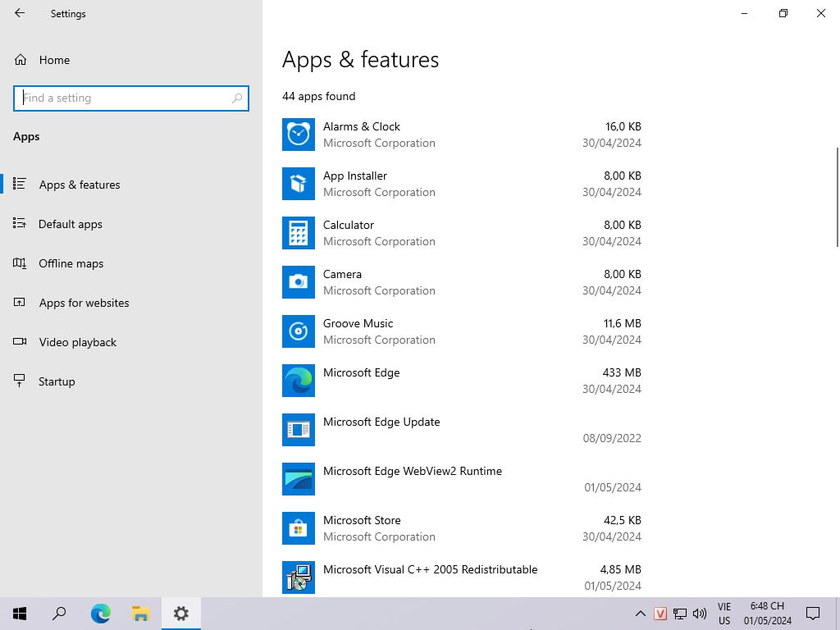This screenshot has width=840, height=630.
Task: Open File Explorer from the taskbar
Action: tap(140, 614)
